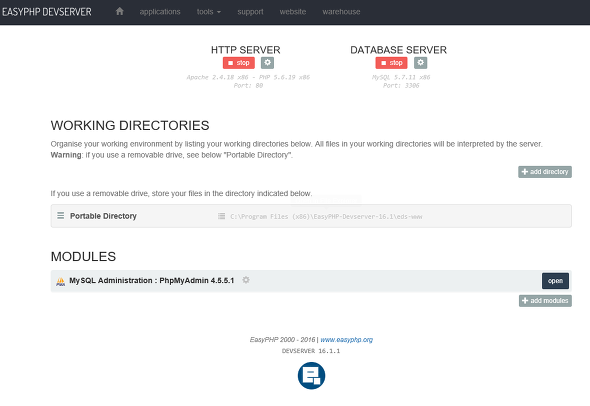Open the PhpMyAdmin module
Image resolution: width=590 pixels, height=406 pixels.
coord(555,281)
